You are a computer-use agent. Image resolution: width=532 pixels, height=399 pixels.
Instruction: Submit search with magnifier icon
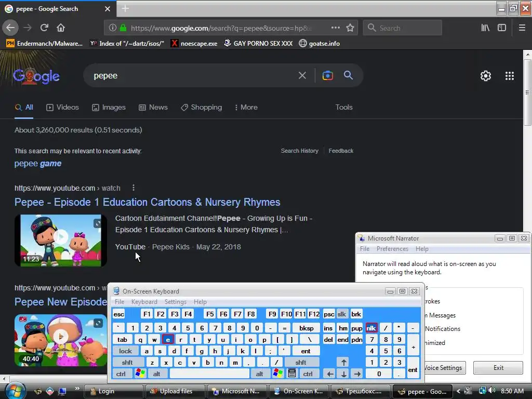[348, 75]
